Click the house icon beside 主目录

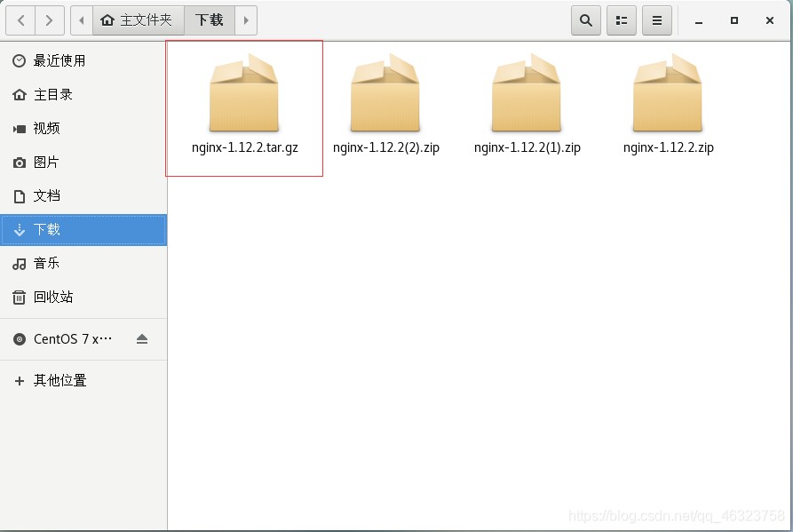coord(20,94)
